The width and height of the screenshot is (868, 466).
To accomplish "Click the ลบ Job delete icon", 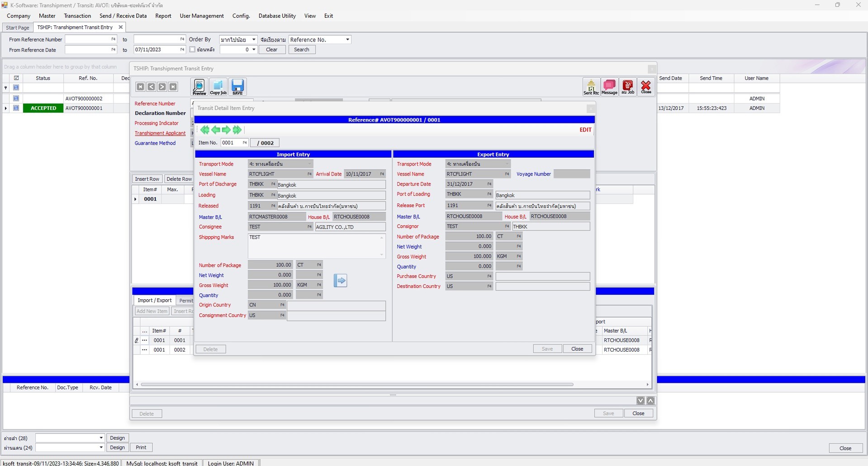I will pyautogui.click(x=628, y=86).
